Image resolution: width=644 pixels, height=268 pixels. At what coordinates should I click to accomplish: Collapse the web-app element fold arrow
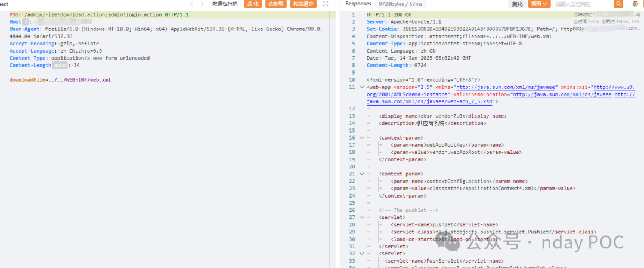[361, 87]
